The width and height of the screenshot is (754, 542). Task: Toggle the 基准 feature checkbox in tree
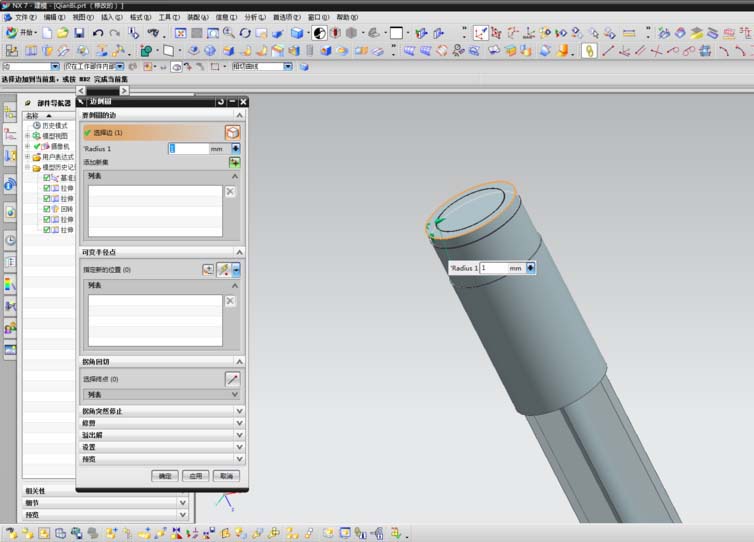[47, 177]
